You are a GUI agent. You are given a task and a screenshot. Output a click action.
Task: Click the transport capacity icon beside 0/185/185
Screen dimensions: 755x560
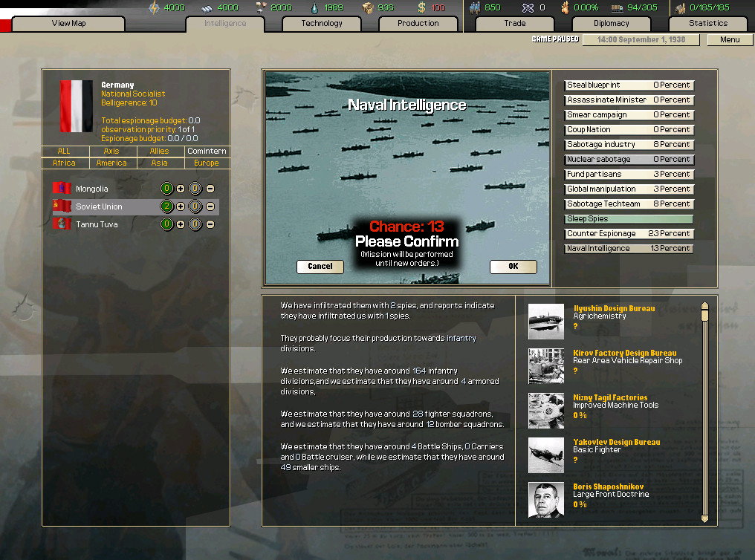pyautogui.click(x=681, y=8)
